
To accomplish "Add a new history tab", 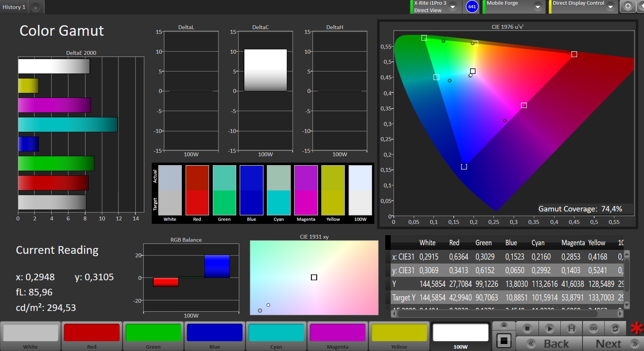I will (x=35, y=7).
